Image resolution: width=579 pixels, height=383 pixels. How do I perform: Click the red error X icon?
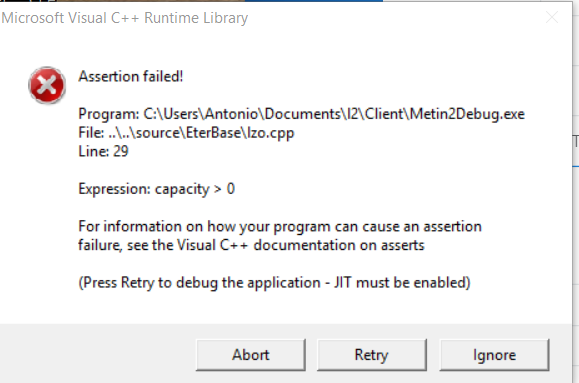pos(47,85)
